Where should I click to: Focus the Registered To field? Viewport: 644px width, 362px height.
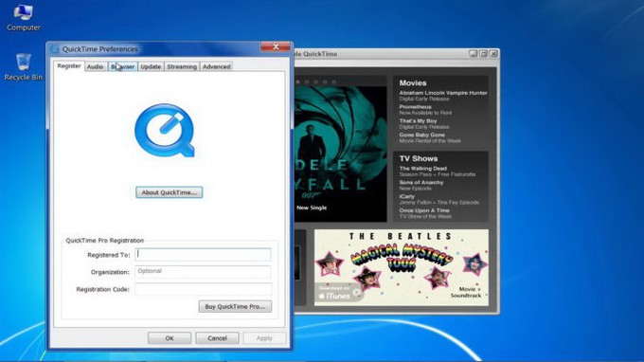point(203,254)
